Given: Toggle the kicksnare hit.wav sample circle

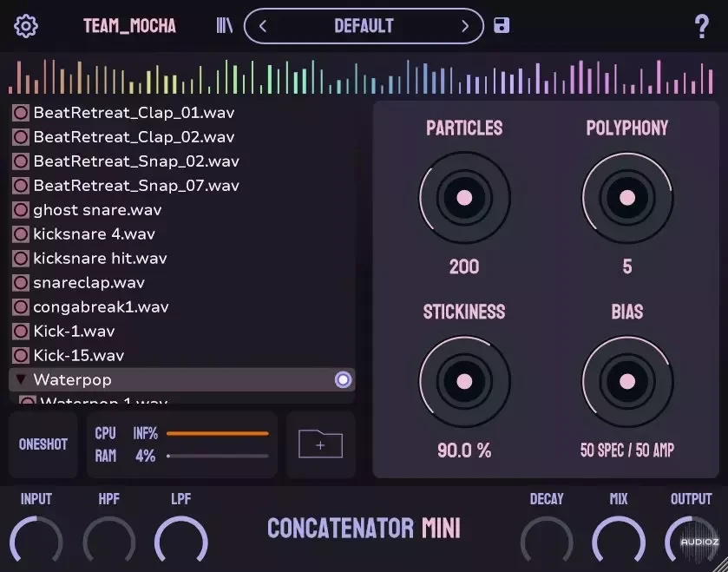Looking at the screenshot, I should pyautogui.click(x=21, y=258).
